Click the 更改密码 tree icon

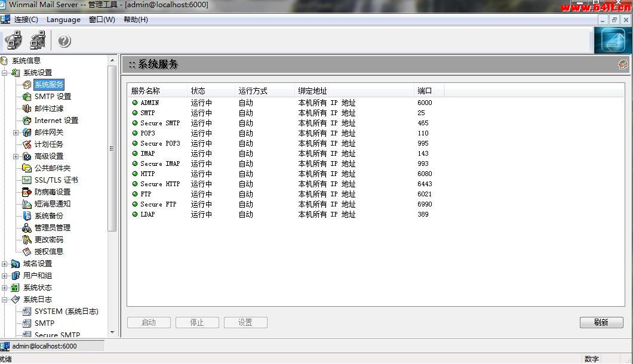27,240
